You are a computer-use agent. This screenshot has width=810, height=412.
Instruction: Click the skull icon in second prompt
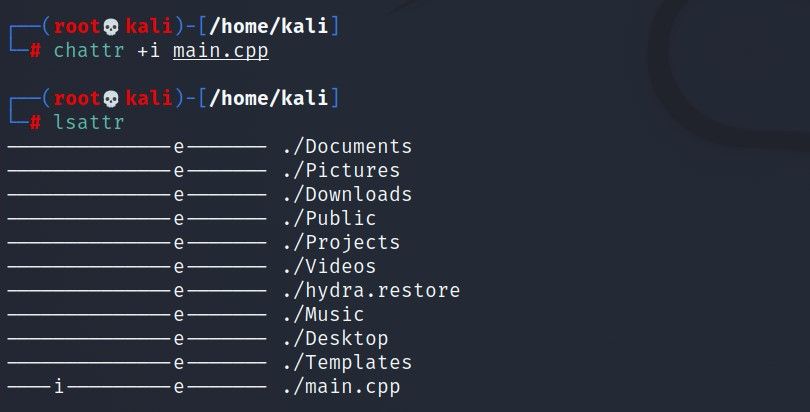coord(111,98)
